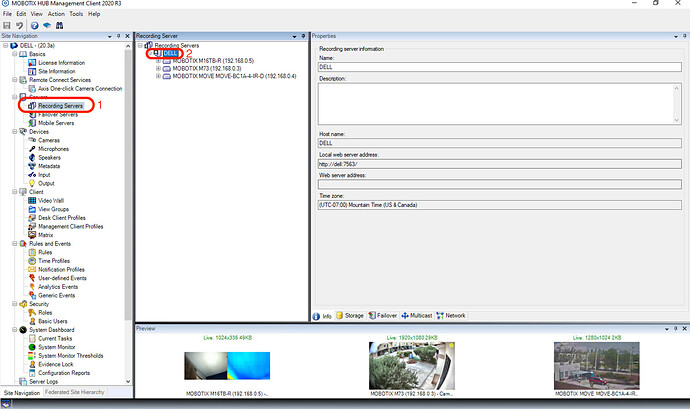Collapse the Client tree node
The height and width of the screenshot is (409, 690).
click(x=15, y=192)
